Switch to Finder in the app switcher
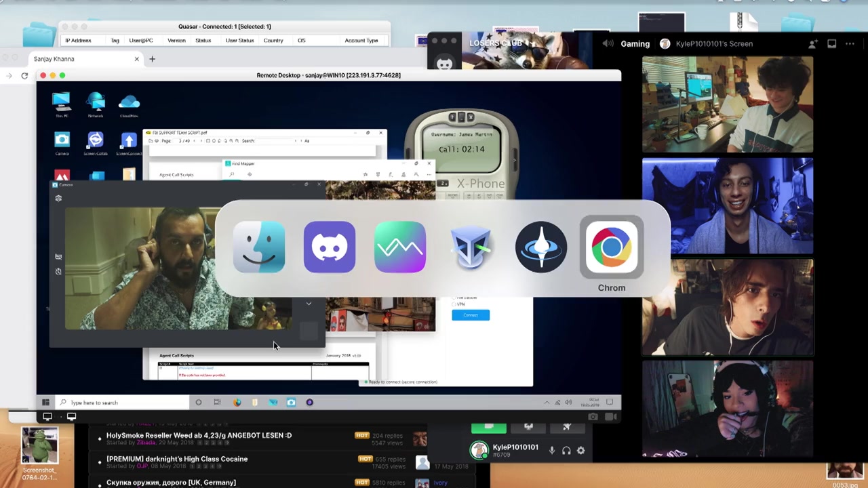The image size is (868, 488). (x=259, y=247)
